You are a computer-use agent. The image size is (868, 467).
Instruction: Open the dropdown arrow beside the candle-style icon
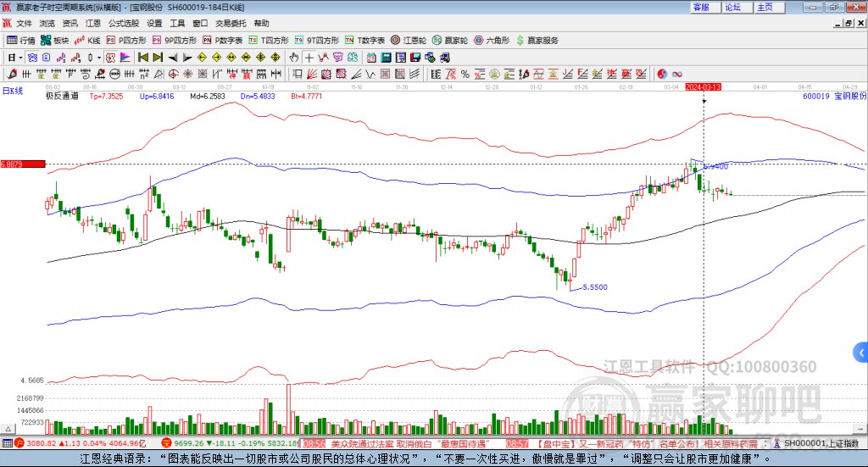(100, 58)
